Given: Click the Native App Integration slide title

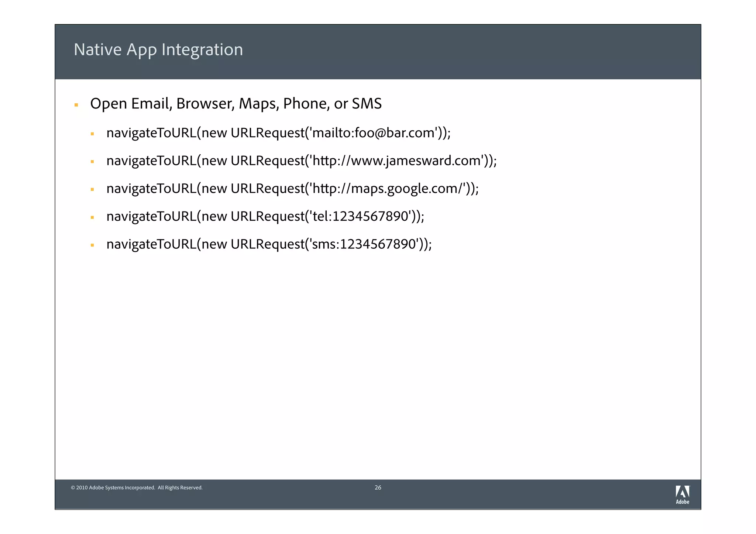Looking at the screenshot, I should (x=158, y=50).
